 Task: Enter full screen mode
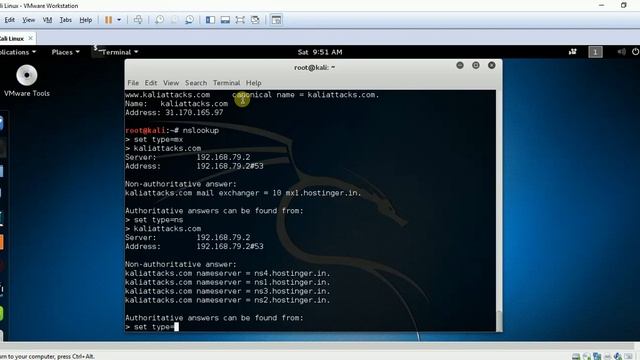240,20
